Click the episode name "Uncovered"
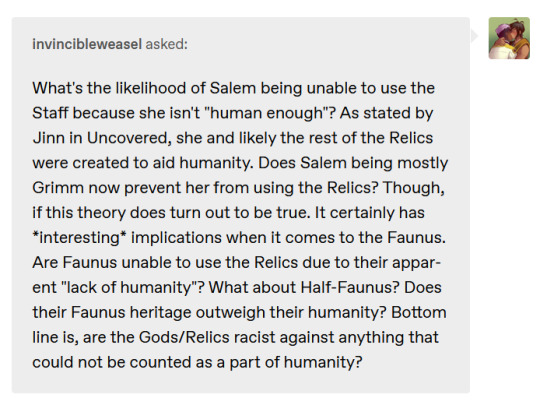 [129, 138]
